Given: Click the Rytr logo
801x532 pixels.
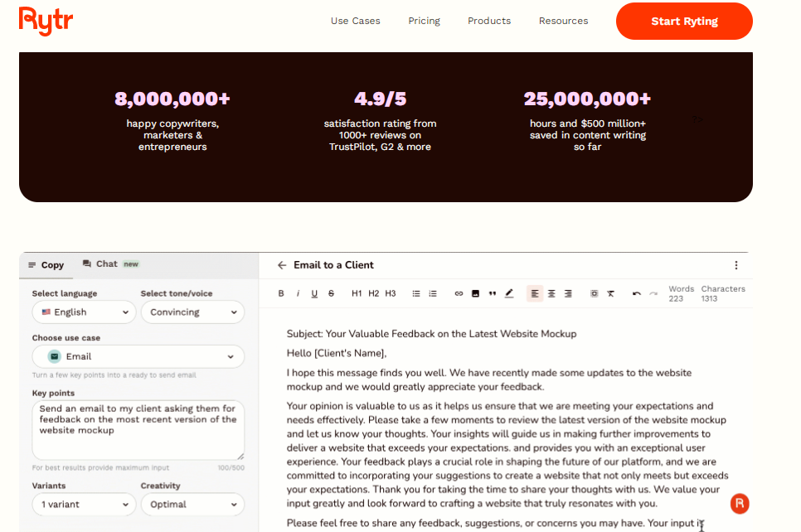Looking at the screenshot, I should pyautogui.click(x=46, y=21).
